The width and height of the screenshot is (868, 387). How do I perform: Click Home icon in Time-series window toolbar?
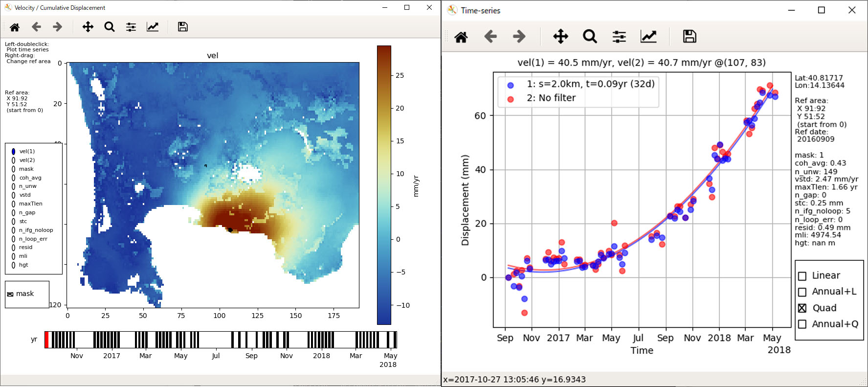461,37
